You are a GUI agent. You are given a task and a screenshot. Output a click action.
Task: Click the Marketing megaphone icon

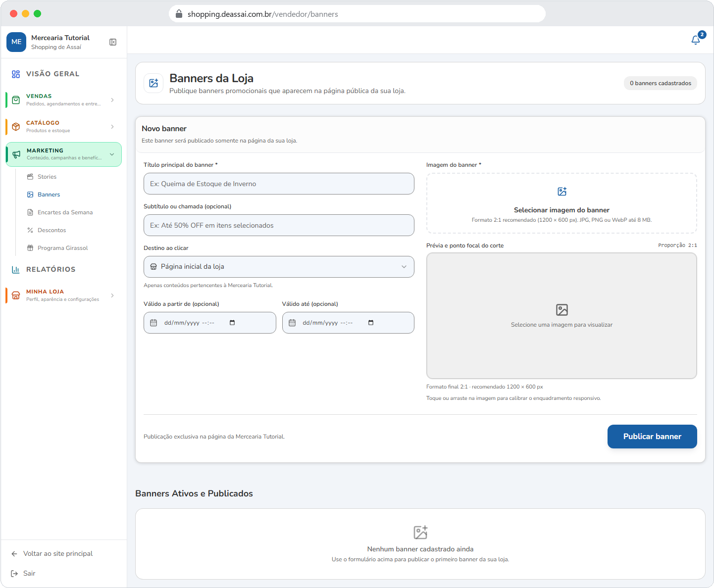[16, 154]
